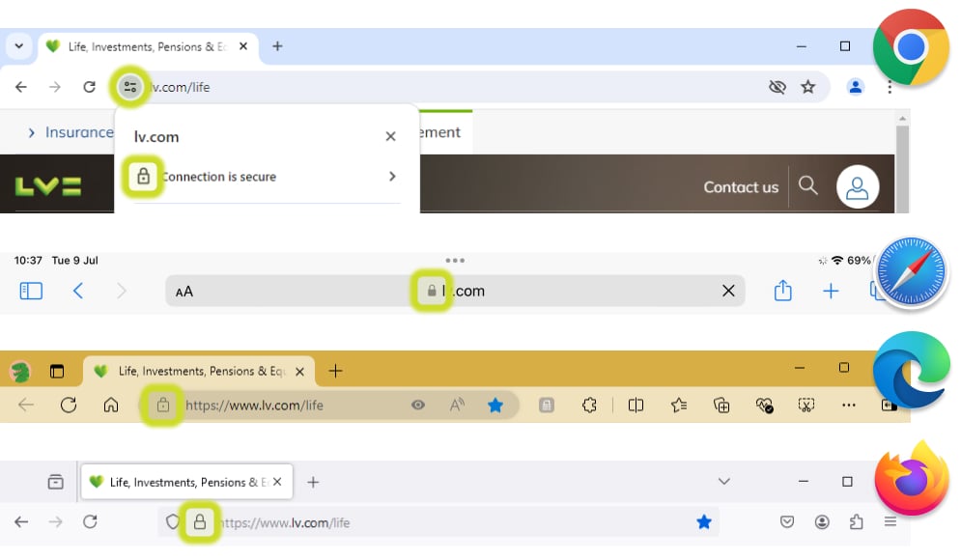This screenshot has height=560, width=961.
Task: Open Firefox's hamburger application menu
Action: (890, 522)
